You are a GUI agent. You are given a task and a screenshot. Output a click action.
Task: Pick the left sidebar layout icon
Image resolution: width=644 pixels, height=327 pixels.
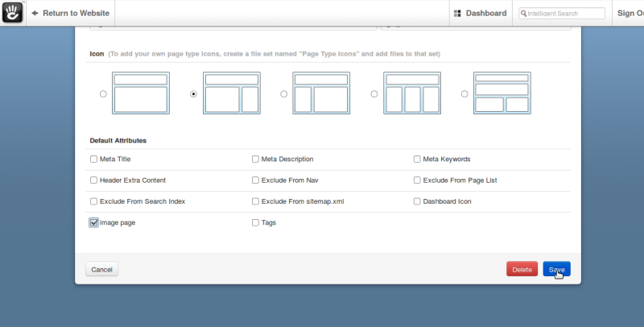coord(321,93)
